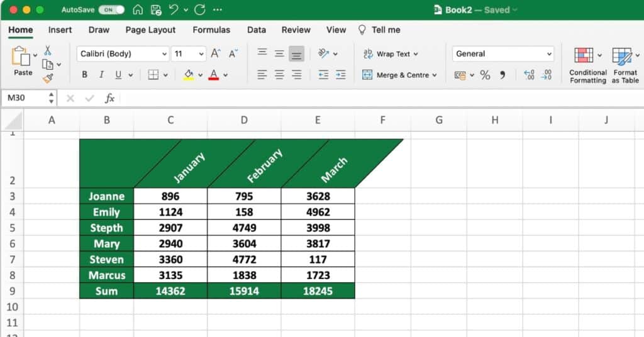The image size is (644, 337).
Task: Toggle bottom vertical alignment
Action: click(x=297, y=54)
